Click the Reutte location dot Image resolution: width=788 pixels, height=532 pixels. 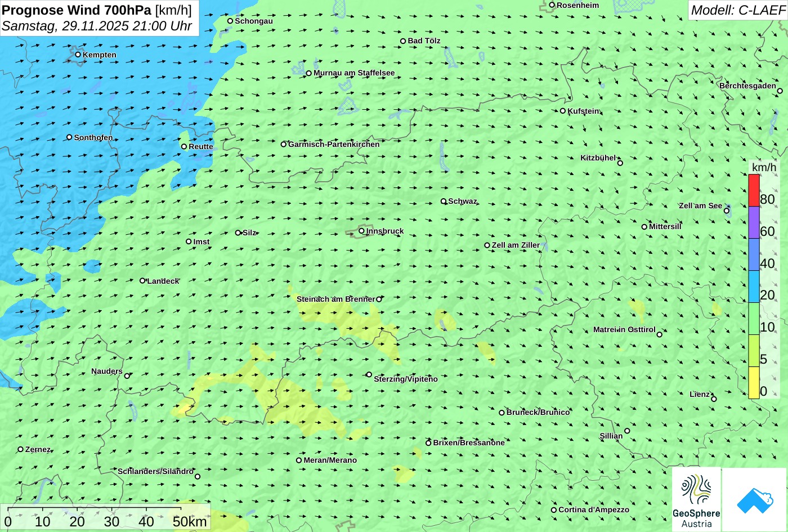[183, 146]
